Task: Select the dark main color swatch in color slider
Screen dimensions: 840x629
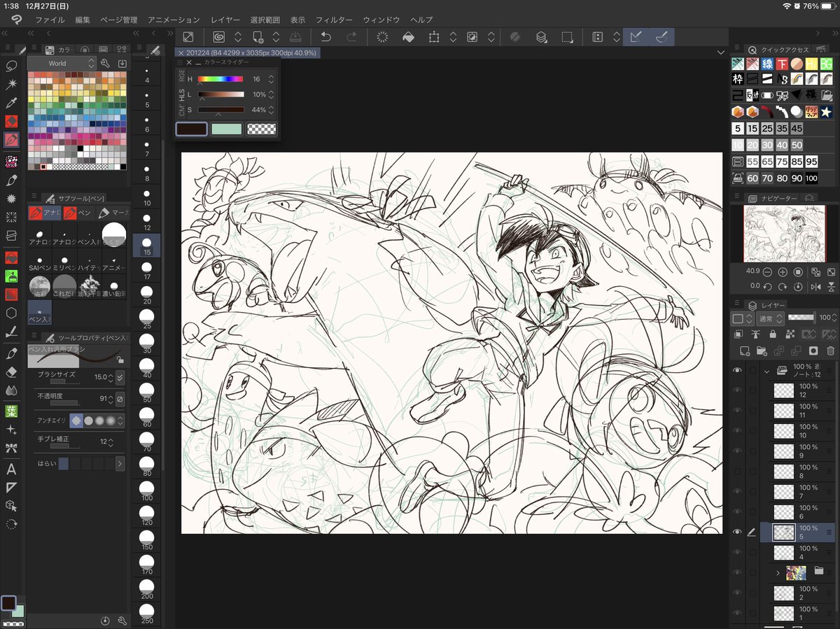Action: tap(191, 129)
